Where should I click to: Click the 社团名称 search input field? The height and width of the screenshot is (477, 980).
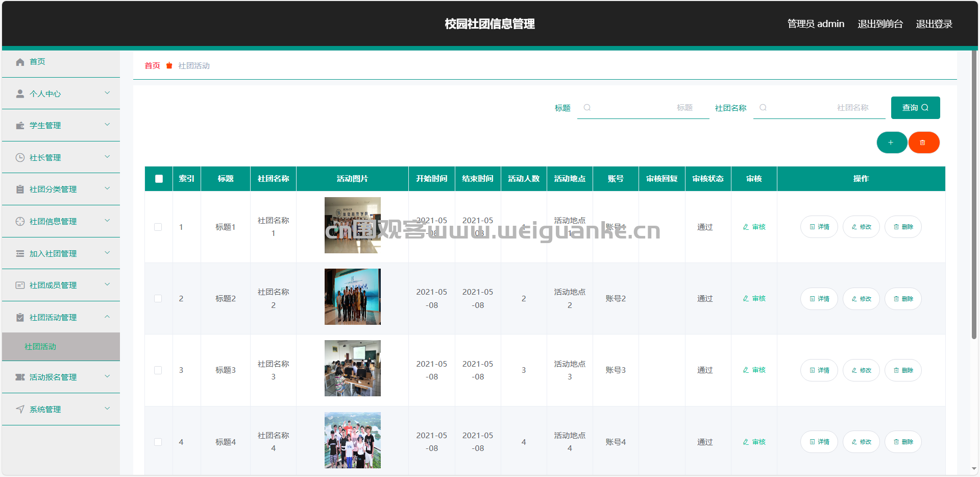coord(819,108)
